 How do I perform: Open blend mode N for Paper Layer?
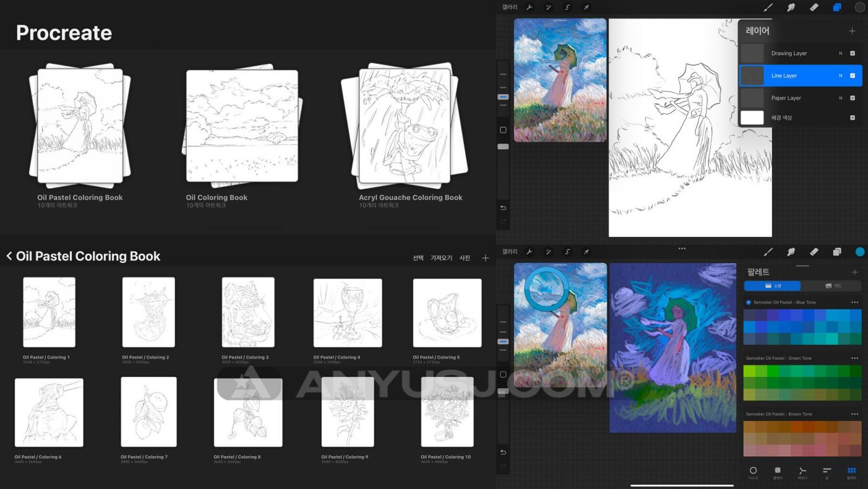tap(840, 98)
